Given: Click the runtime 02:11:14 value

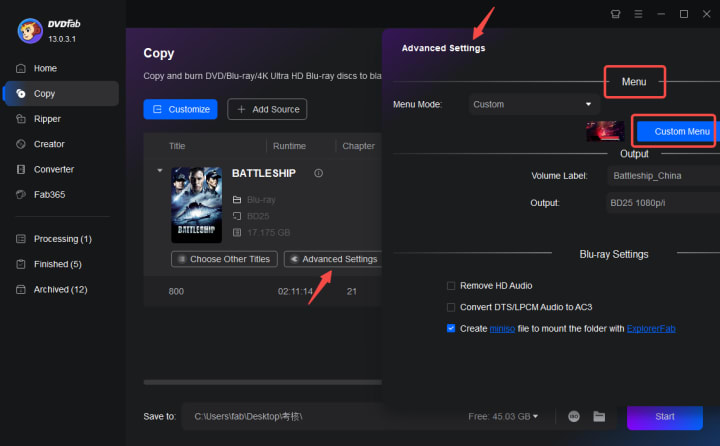Looking at the screenshot, I should pyautogui.click(x=295, y=292).
